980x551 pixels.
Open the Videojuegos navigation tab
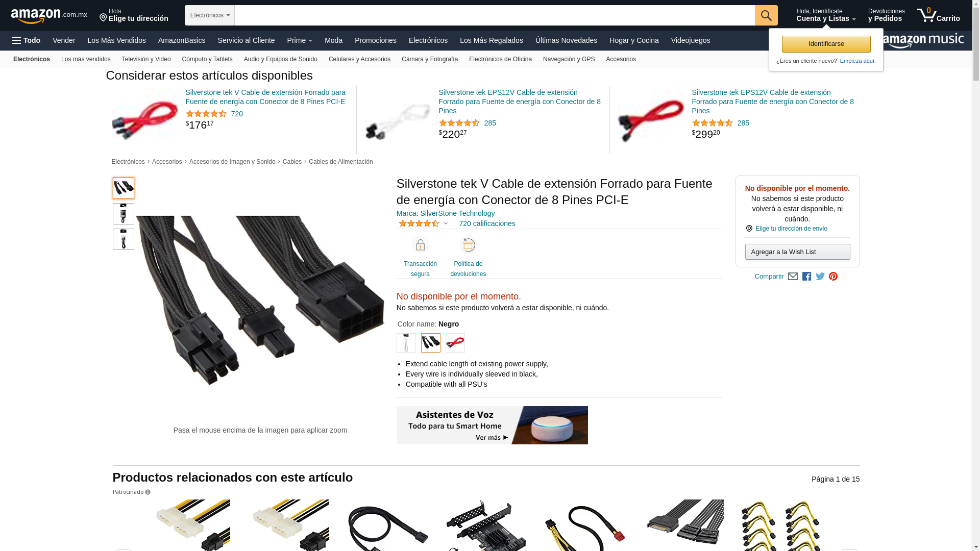[690, 40]
